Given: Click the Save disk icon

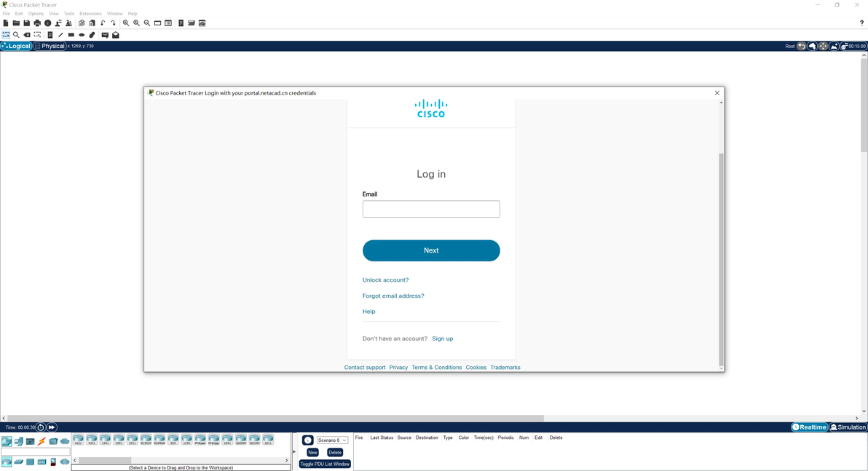Looking at the screenshot, I should (26, 23).
